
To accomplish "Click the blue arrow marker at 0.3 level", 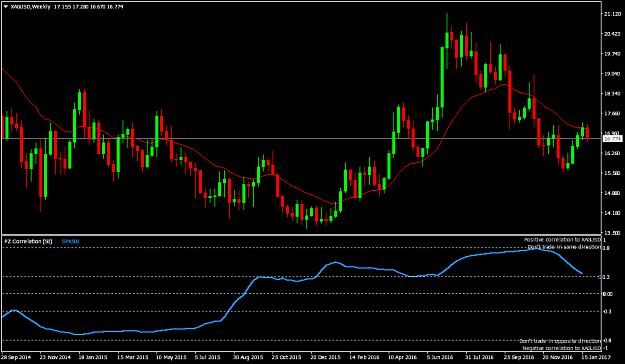I will pos(600,277).
